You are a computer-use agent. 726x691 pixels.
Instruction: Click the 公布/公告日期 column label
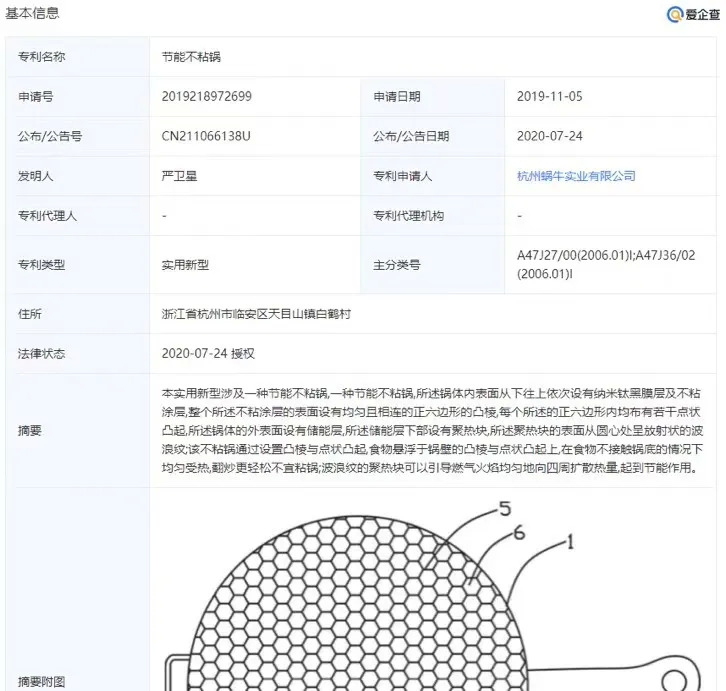tap(411, 136)
